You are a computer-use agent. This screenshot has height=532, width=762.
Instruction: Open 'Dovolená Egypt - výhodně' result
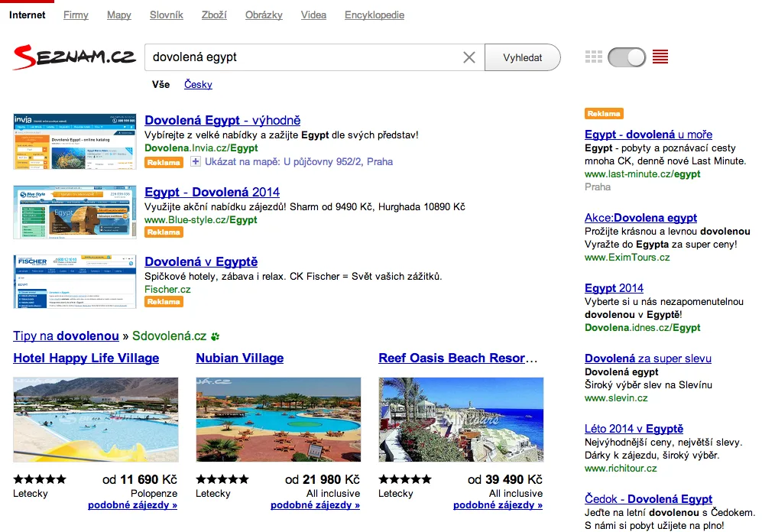click(222, 120)
